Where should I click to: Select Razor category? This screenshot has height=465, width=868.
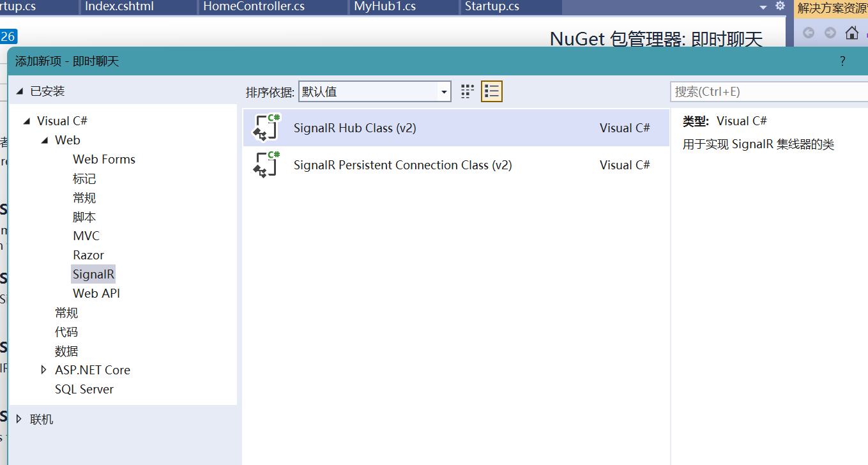(89, 255)
